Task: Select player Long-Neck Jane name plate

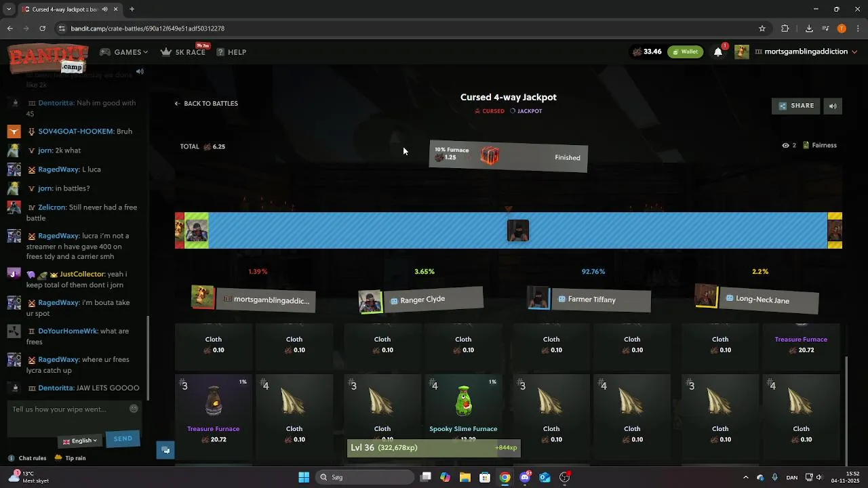Action: click(769, 300)
